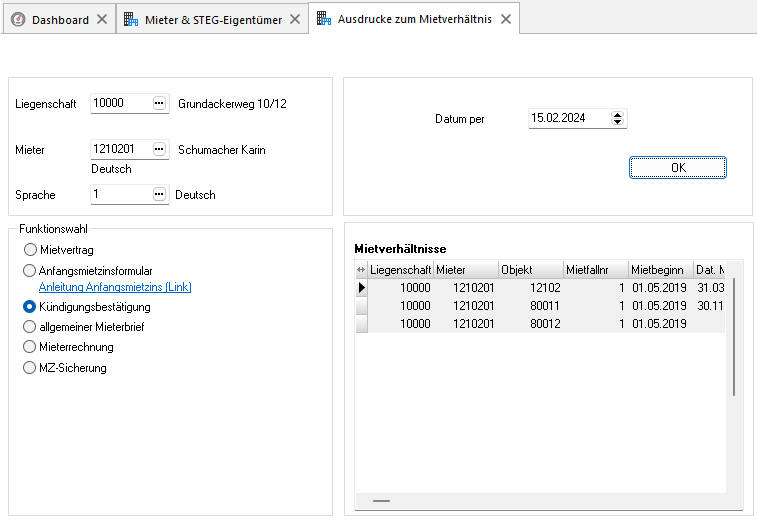Image resolution: width=757 pixels, height=521 pixels.
Task: Open the Liegenschaft lookup ellipsis button
Action: click(x=159, y=103)
